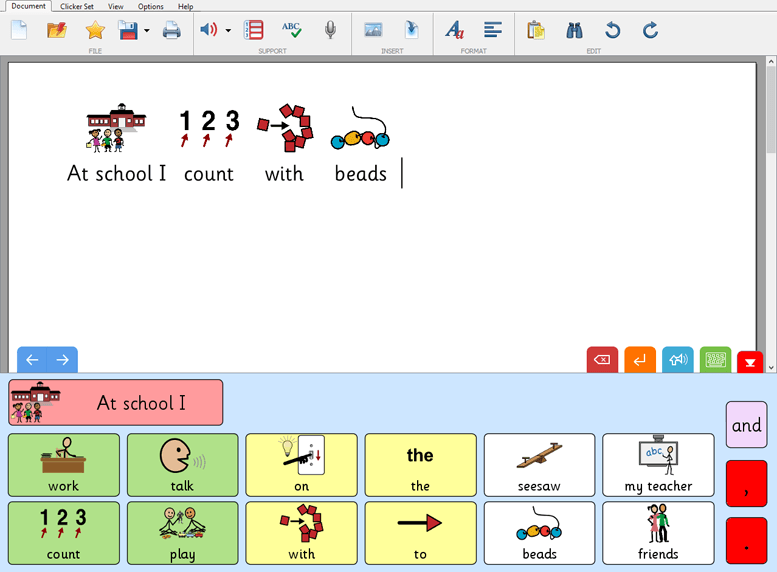Print the document with printer icon

click(x=172, y=30)
